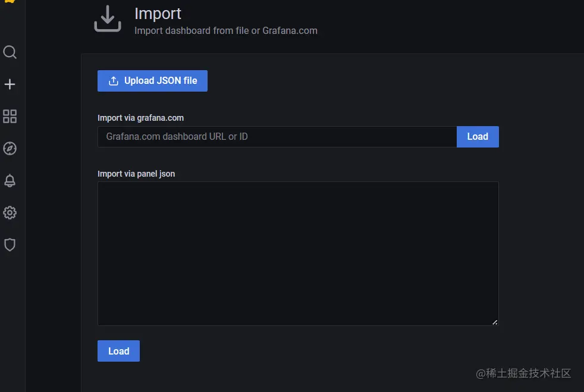Screen dimensions: 584x392
Task: Open the Create plus icon in the sidebar
Action: click(10, 84)
